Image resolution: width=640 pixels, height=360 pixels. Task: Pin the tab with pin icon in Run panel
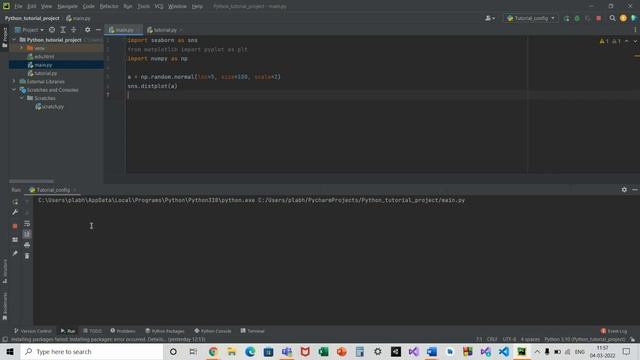point(15,253)
